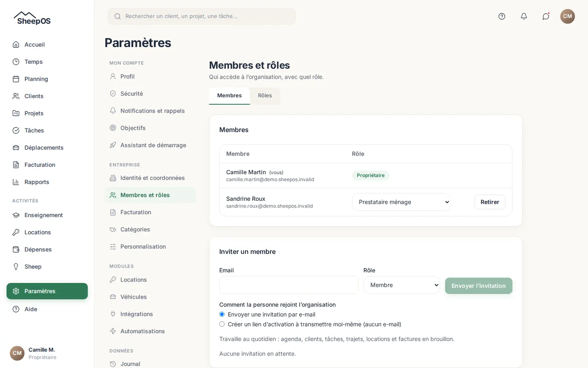Select 'Créer un lien d'activation' radio option
This screenshot has height=368, width=588.
pos(222,324)
